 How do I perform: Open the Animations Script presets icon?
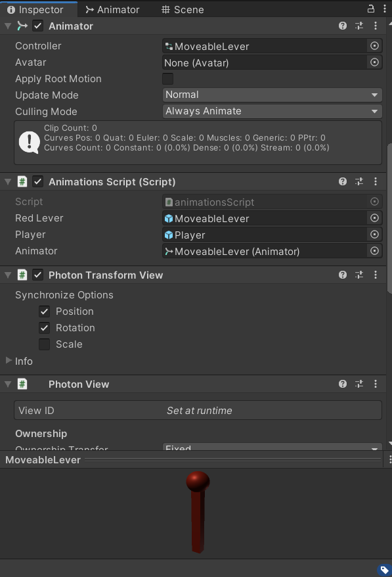pyautogui.click(x=359, y=181)
